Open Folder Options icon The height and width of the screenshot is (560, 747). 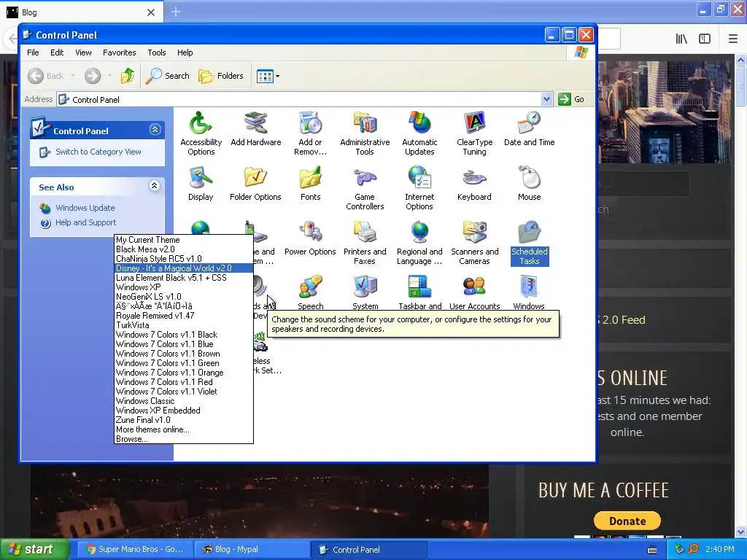tap(255, 183)
